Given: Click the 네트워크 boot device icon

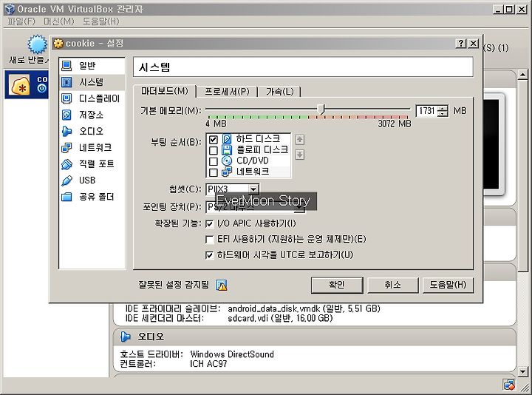Looking at the screenshot, I should point(227,172).
